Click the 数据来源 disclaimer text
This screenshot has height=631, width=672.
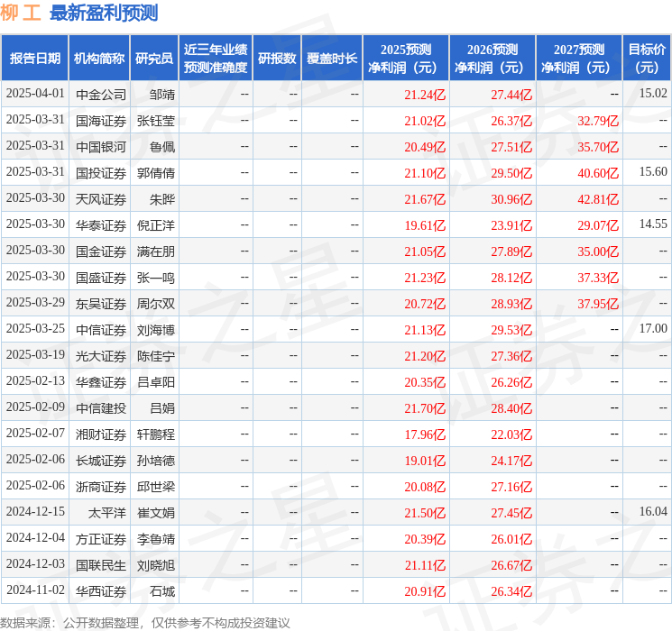click(x=145, y=623)
